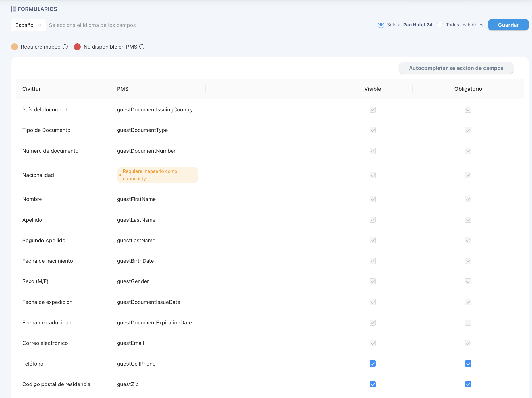Click the guestBirthDate PMS value
Image resolution: width=532 pixels, height=398 pixels.
(135, 261)
